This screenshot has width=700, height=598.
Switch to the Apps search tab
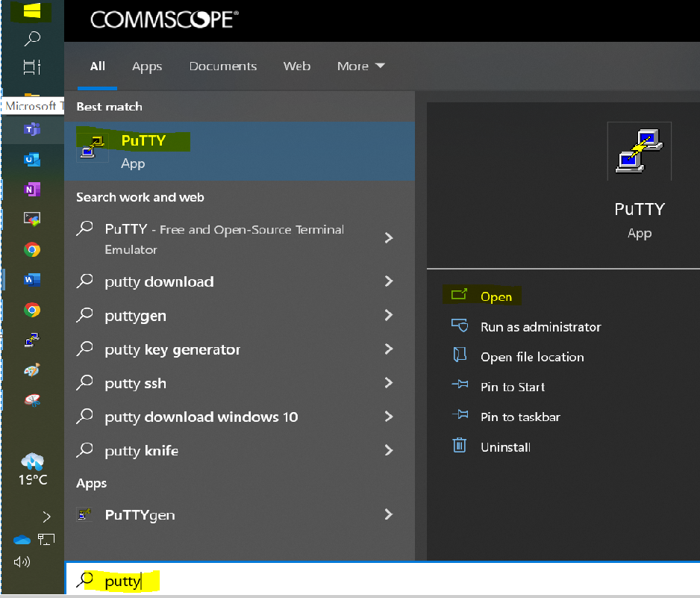147,66
